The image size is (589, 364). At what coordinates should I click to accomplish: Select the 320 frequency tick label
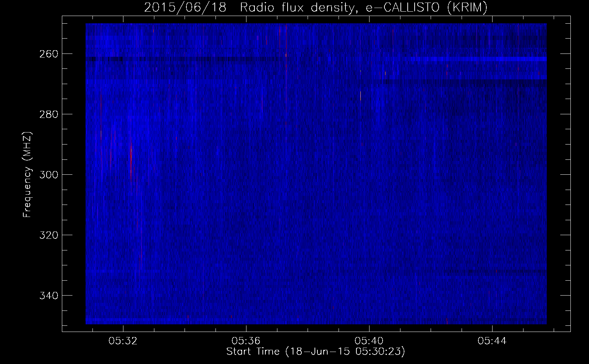point(49,235)
